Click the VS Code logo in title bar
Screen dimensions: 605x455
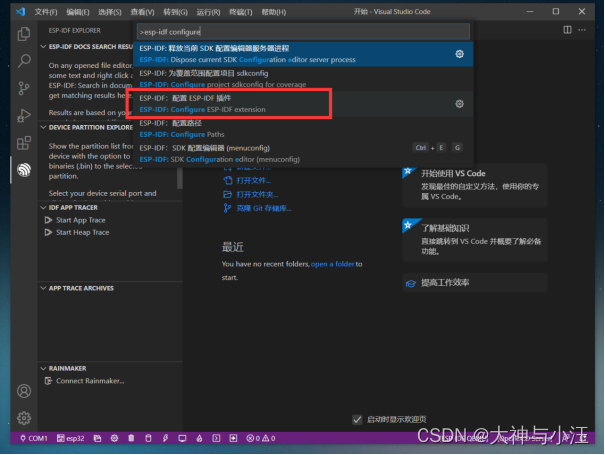tap(20, 12)
